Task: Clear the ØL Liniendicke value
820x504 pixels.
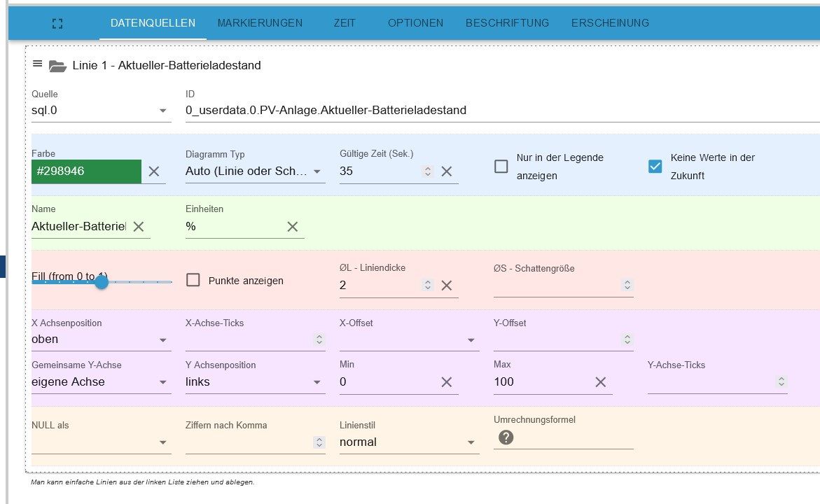Action: pyautogui.click(x=447, y=286)
